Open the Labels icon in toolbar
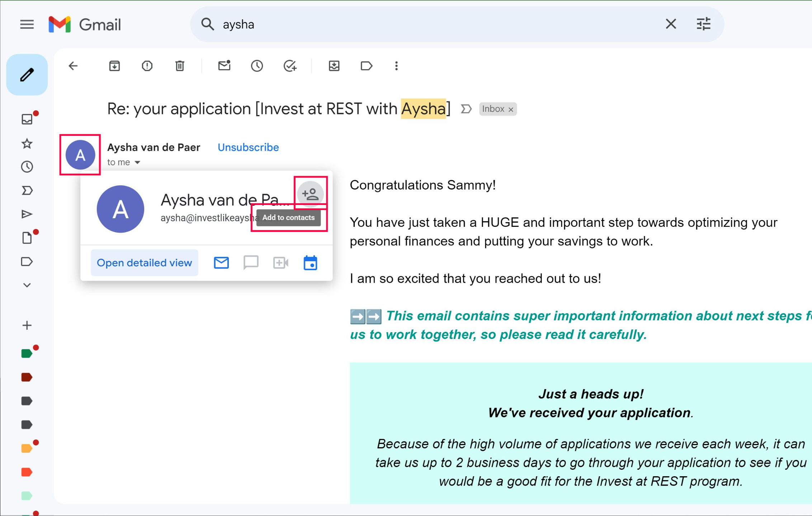This screenshot has height=516, width=812. click(366, 66)
